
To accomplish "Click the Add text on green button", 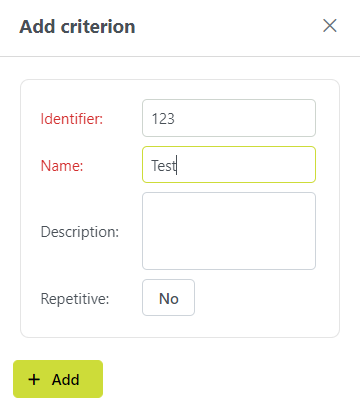I will click(x=66, y=379).
